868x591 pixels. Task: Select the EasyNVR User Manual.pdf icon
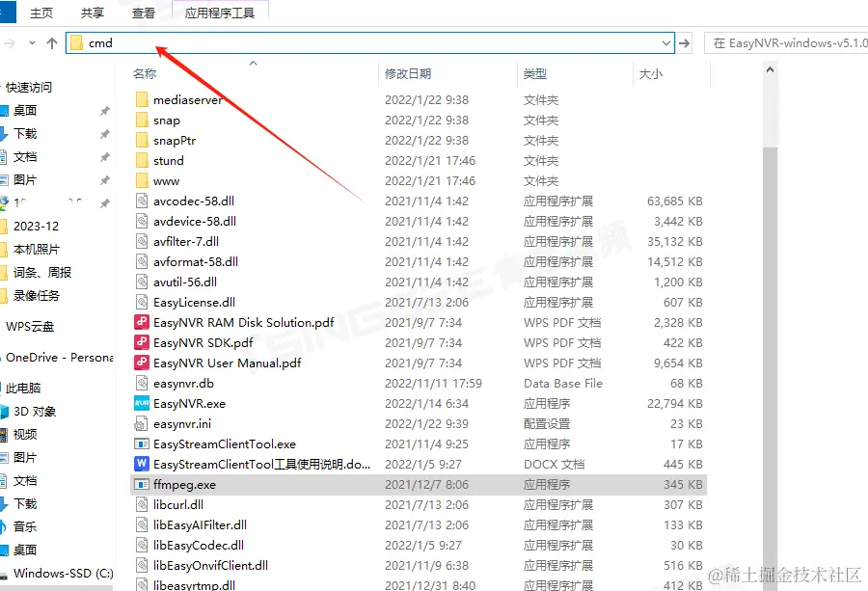click(x=142, y=363)
